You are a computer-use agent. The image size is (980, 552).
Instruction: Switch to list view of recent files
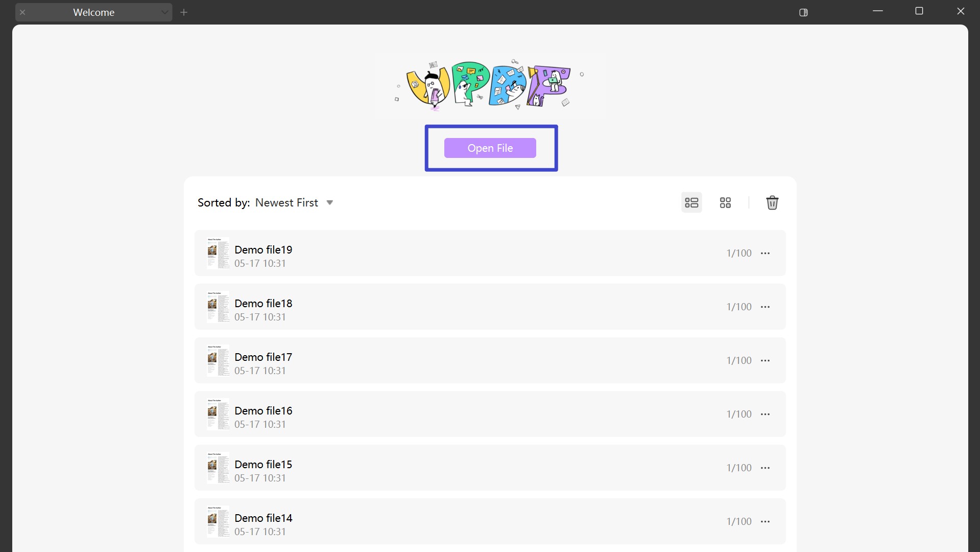691,202
